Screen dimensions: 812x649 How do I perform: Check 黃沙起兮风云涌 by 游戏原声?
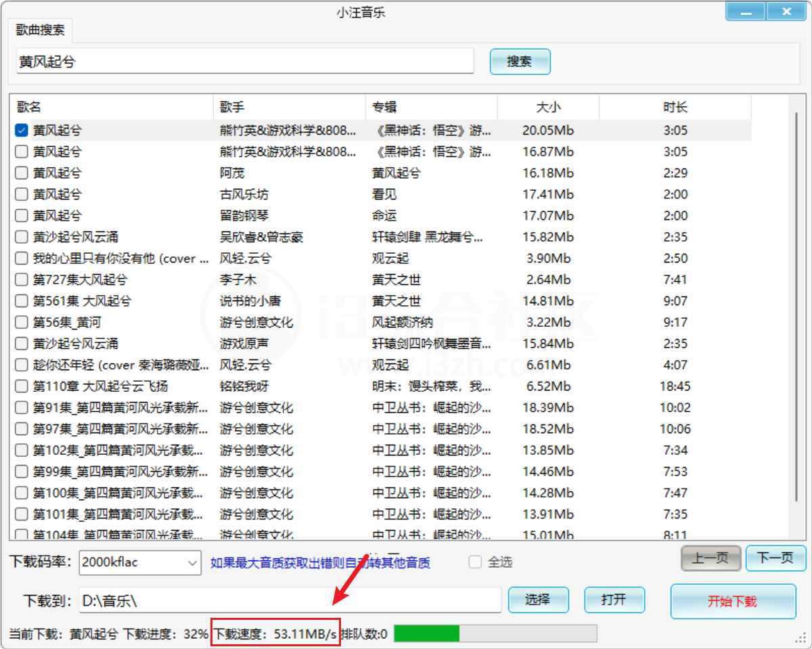pos(22,344)
